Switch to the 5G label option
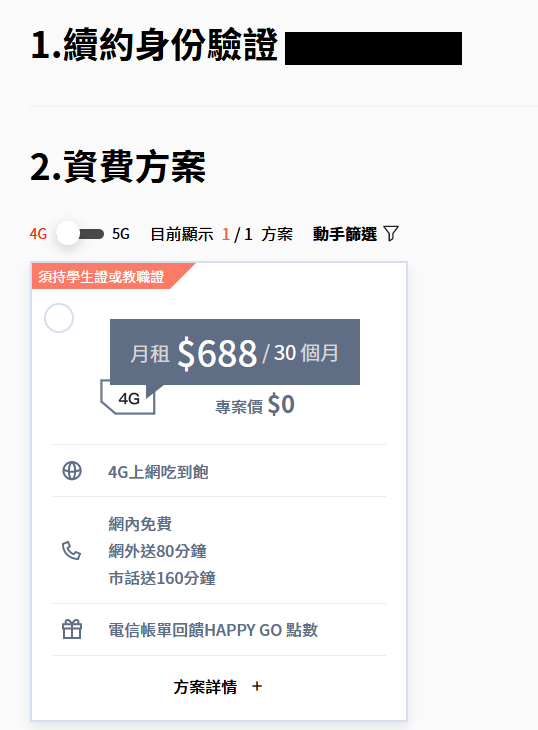538x730 pixels. [x=121, y=234]
